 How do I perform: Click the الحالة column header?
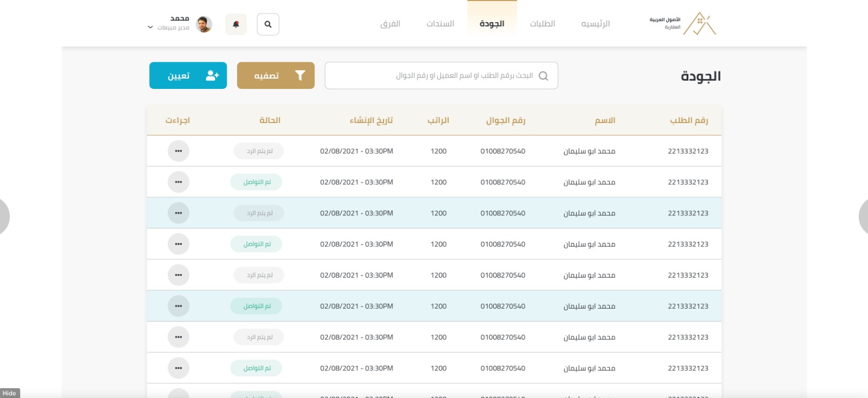point(270,120)
